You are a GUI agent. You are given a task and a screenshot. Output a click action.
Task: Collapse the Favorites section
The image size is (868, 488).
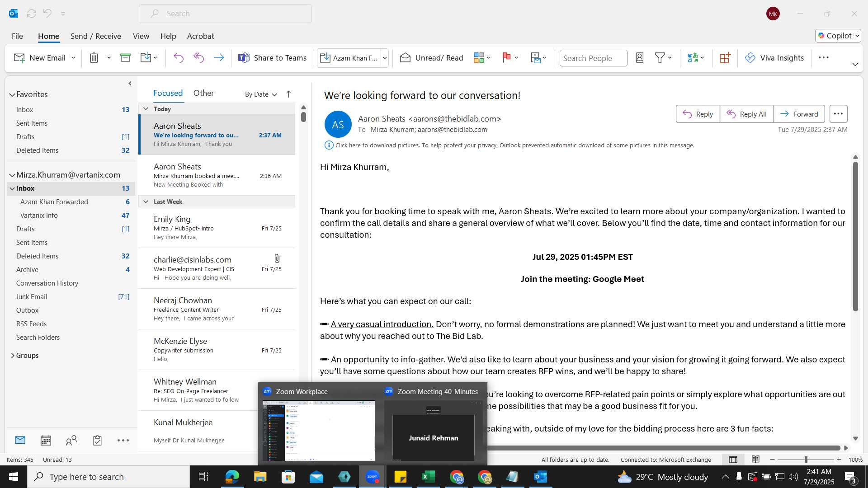(x=12, y=94)
